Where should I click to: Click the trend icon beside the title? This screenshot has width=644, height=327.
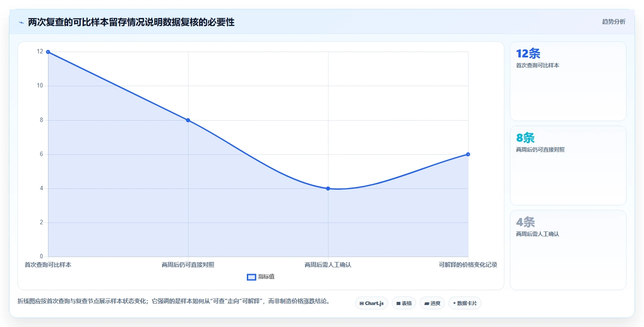click(21, 22)
